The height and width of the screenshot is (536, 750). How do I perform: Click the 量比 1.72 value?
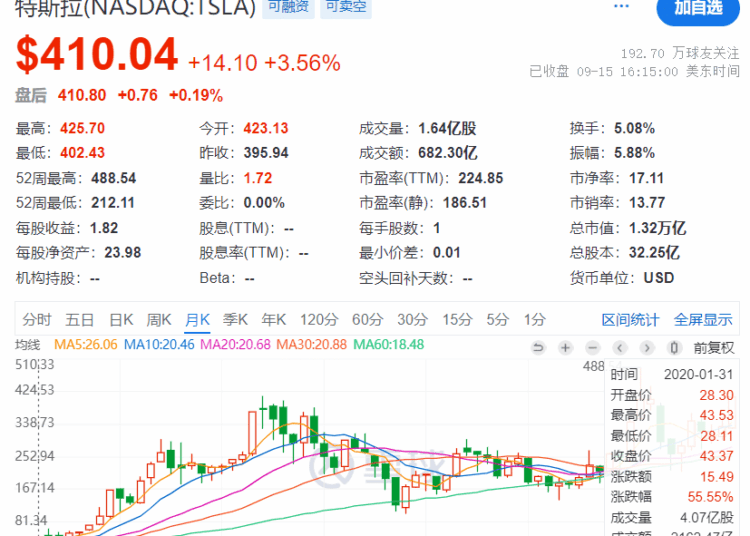[258, 178]
